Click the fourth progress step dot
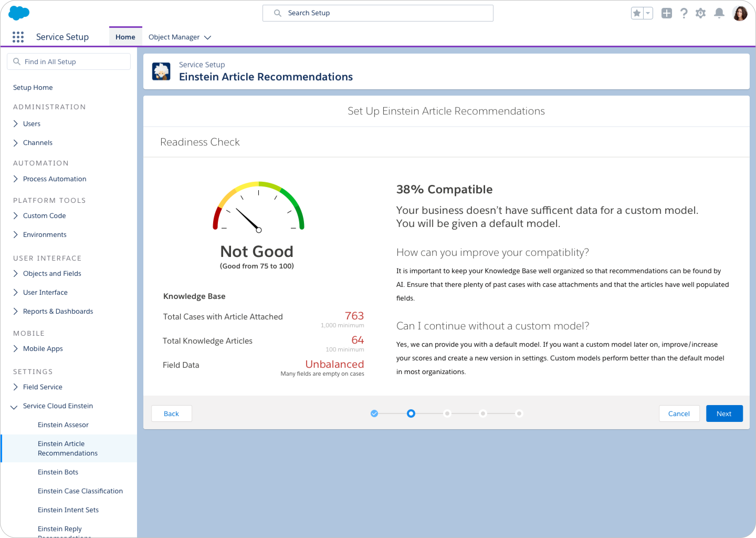Screen dimensions: 756x538 483,413
